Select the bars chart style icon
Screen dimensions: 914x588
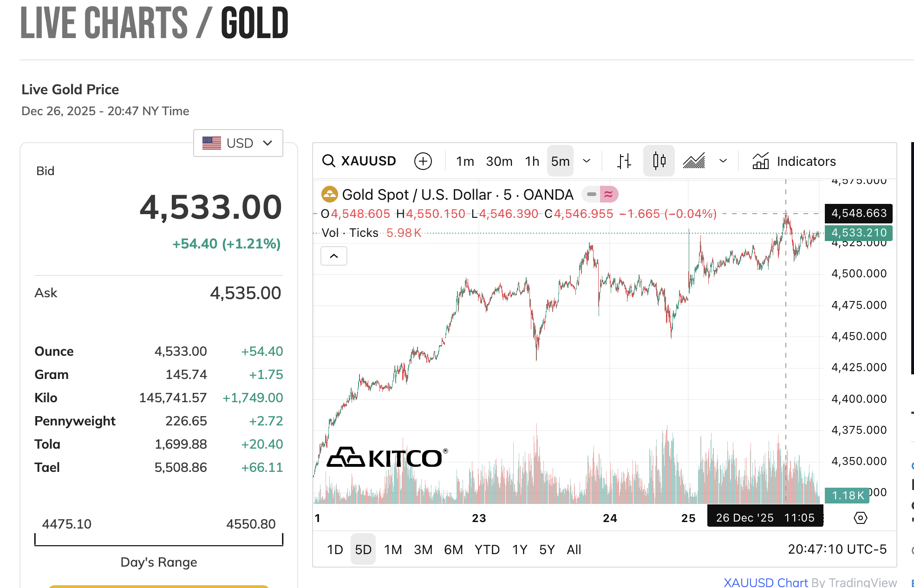click(x=624, y=161)
